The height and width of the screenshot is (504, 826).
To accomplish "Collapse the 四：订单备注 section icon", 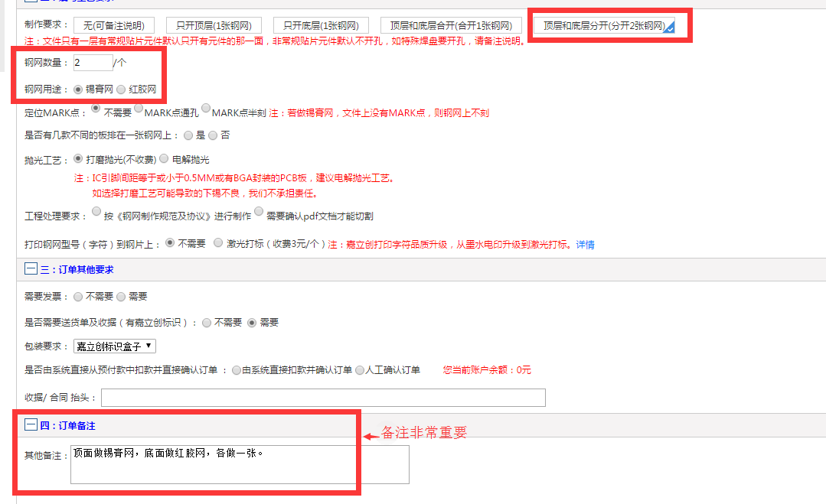I will tap(31, 425).
